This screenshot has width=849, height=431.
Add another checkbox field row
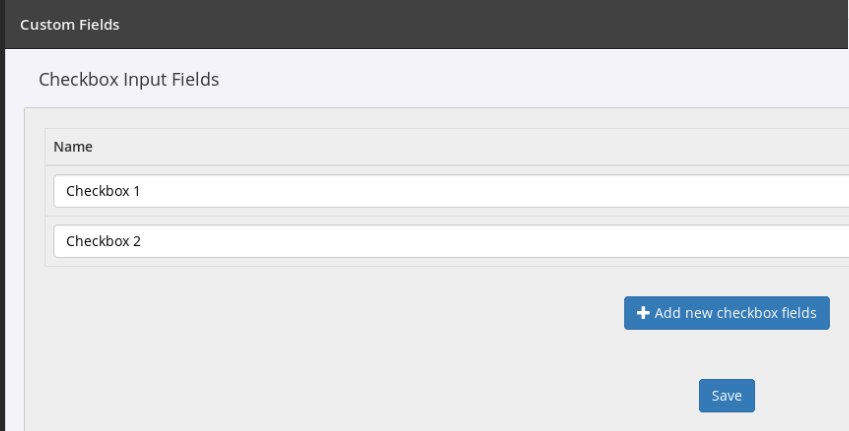[x=727, y=313]
